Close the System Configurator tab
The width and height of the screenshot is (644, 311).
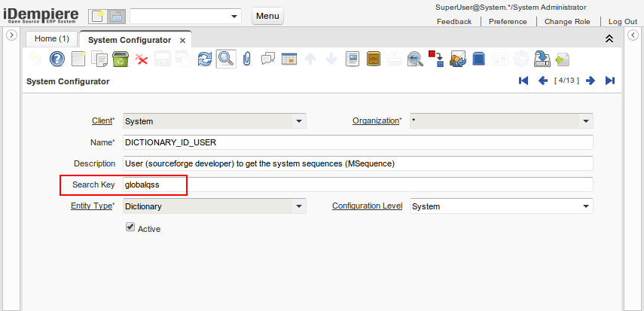click(x=183, y=39)
